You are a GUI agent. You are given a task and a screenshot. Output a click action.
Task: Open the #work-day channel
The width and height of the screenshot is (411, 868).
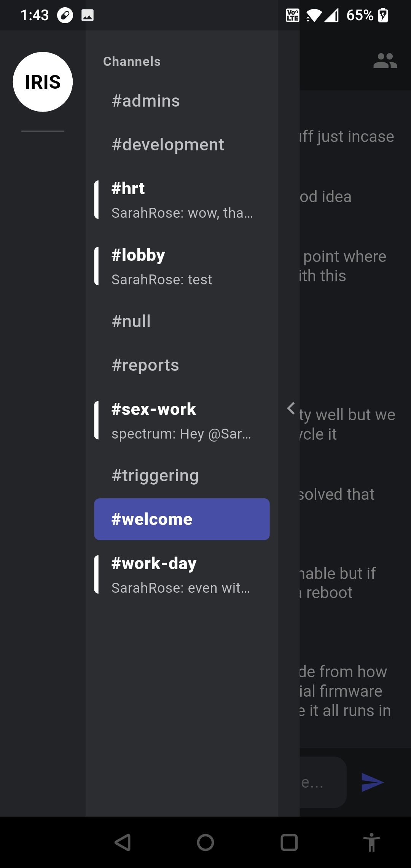coord(182,574)
